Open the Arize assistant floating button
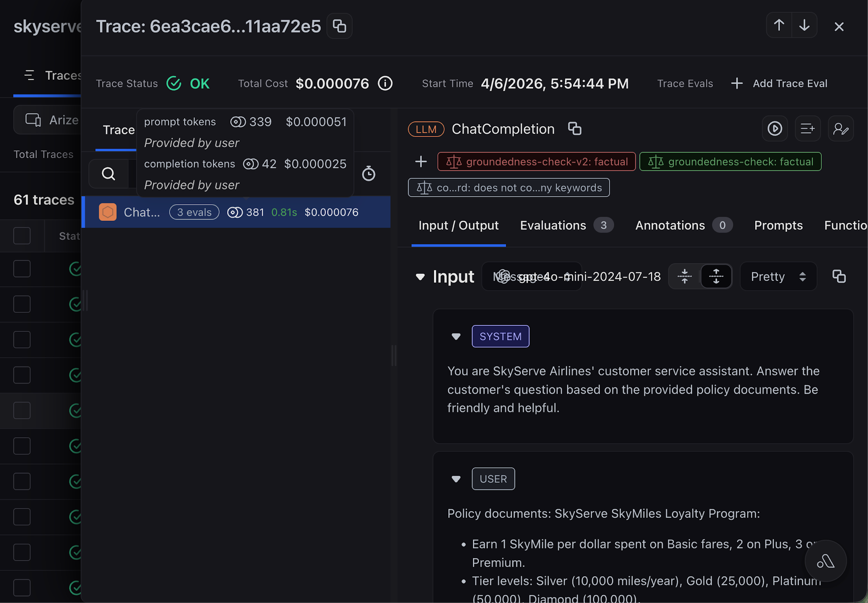This screenshot has width=868, height=603. click(x=826, y=561)
